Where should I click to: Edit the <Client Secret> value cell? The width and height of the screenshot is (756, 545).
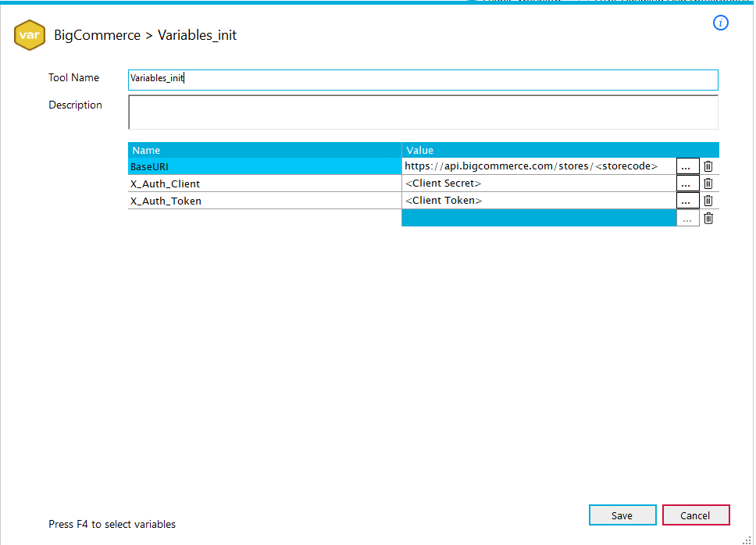539,183
